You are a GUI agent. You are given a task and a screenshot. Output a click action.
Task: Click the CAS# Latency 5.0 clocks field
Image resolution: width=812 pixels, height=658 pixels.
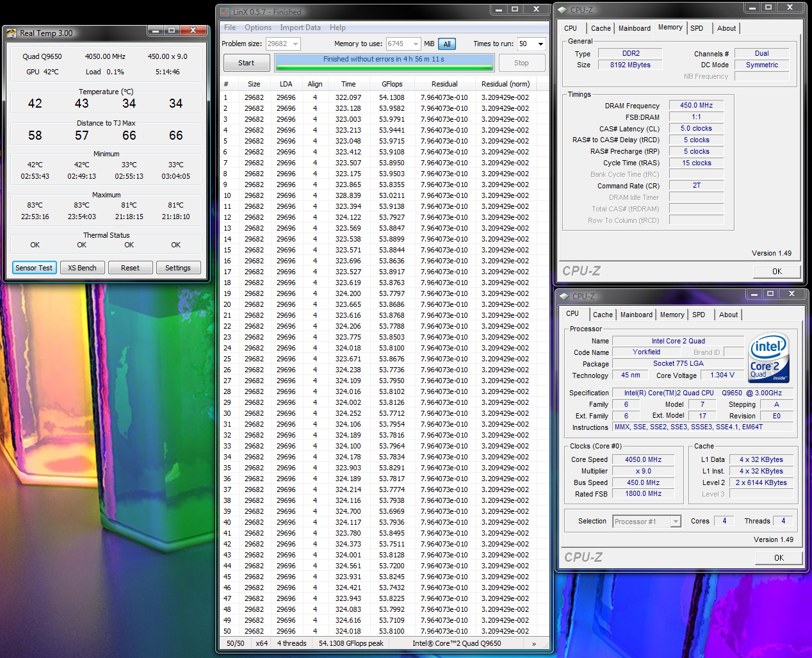(696, 128)
